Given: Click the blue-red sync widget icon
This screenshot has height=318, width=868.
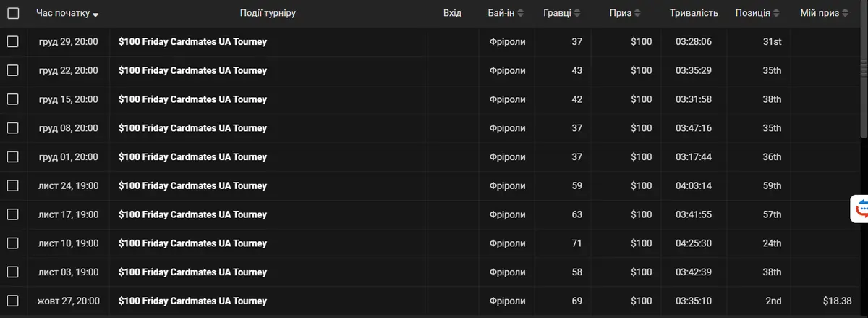Looking at the screenshot, I should 861,209.
